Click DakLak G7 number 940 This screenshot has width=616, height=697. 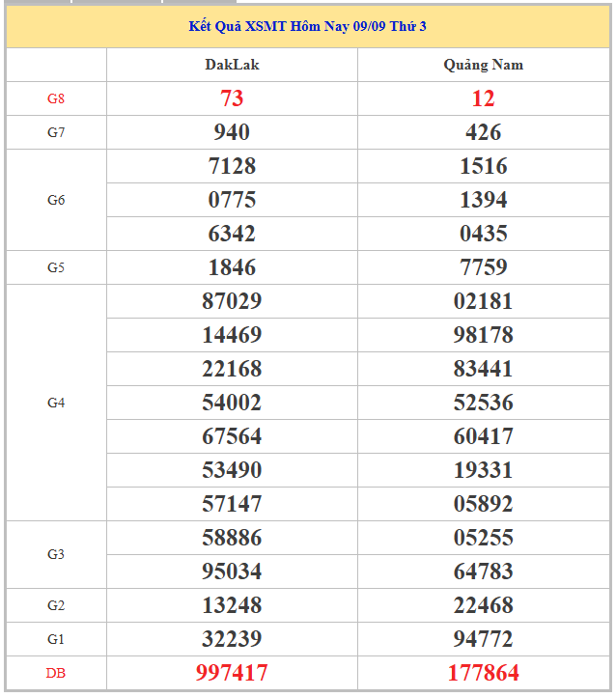pos(232,132)
